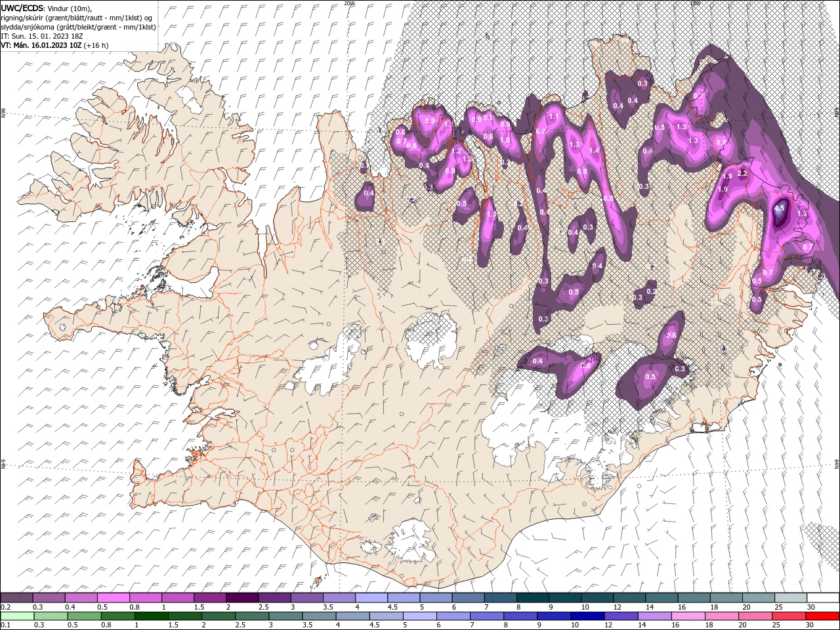Click the '0.2' label in upper legend
The height and width of the screenshot is (630, 840).
tap(6, 607)
